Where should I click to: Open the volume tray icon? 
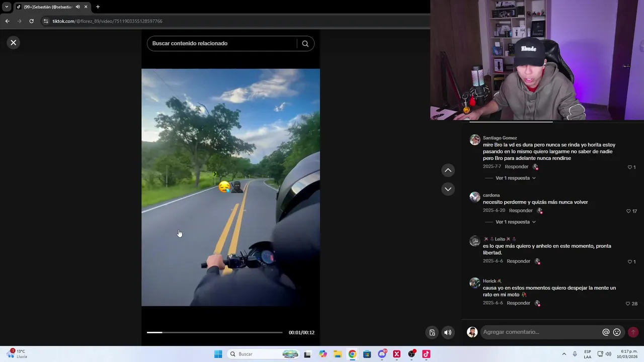(x=609, y=354)
